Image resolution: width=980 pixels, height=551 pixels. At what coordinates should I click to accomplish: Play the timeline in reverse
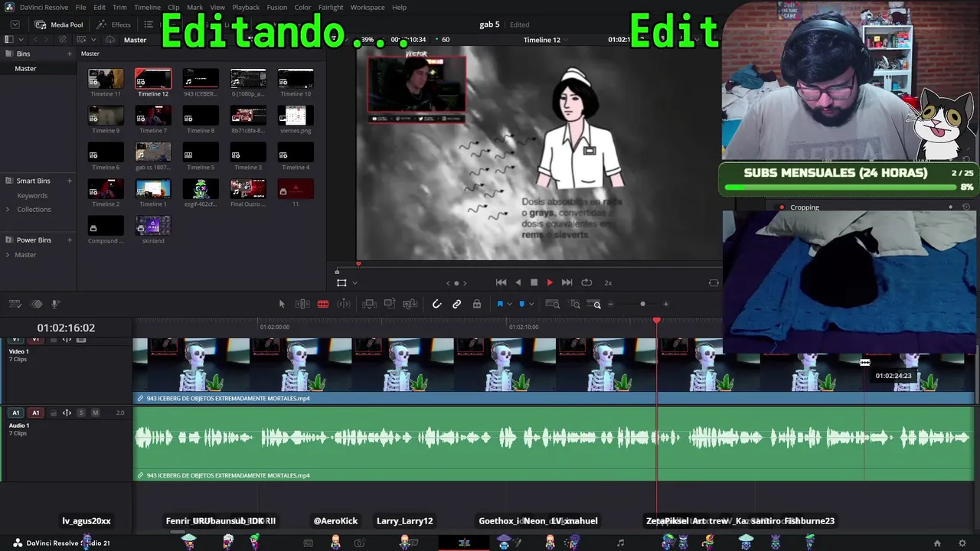[x=518, y=283]
